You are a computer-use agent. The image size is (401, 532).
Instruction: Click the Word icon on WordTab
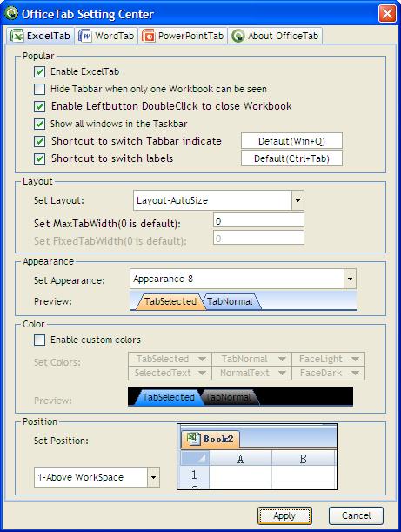click(x=84, y=36)
